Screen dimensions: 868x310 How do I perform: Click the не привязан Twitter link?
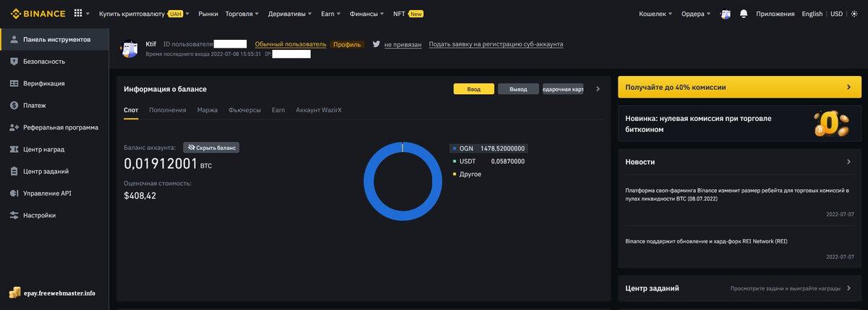click(x=403, y=44)
